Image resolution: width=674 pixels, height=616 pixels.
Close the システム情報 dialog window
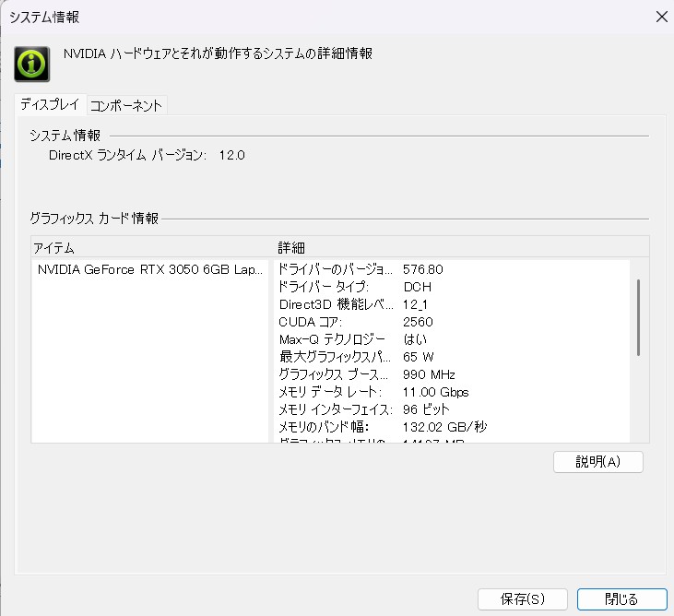pyautogui.click(x=661, y=17)
